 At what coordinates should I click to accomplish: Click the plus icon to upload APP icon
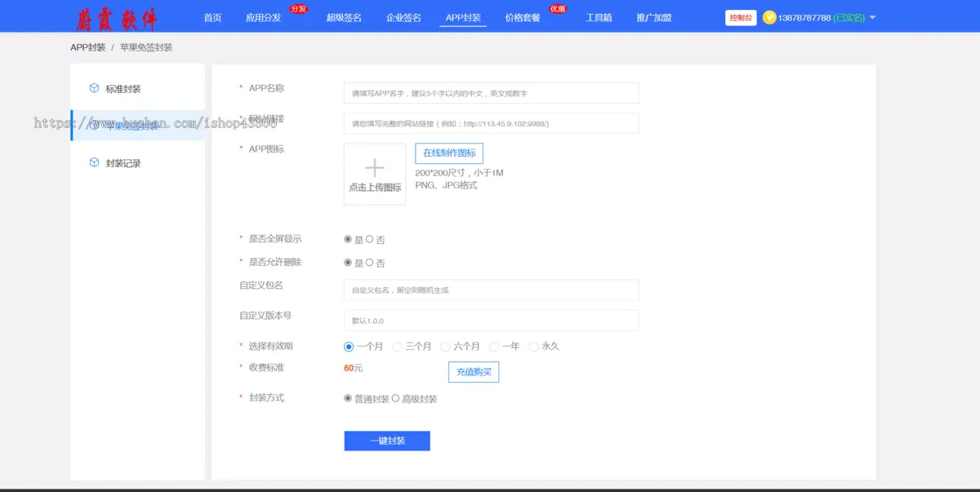[x=375, y=168]
